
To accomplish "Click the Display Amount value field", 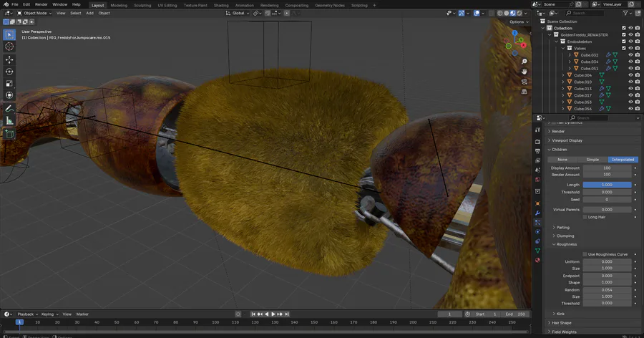I will tap(607, 168).
